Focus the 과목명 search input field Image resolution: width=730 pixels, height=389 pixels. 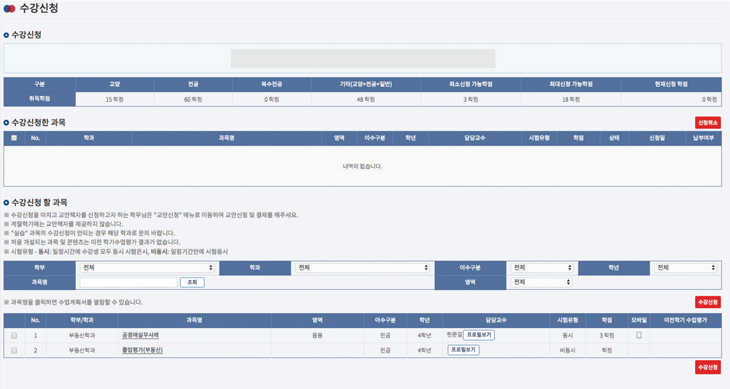pyautogui.click(x=128, y=282)
